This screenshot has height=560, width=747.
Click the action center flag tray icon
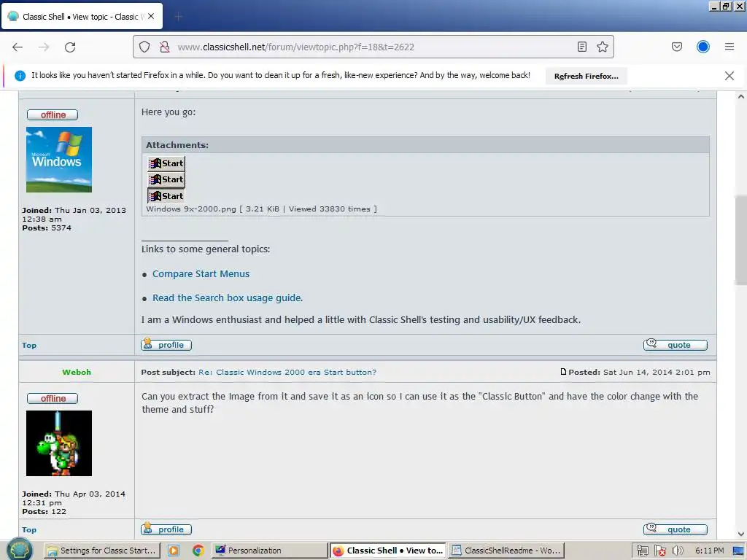[x=659, y=551]
